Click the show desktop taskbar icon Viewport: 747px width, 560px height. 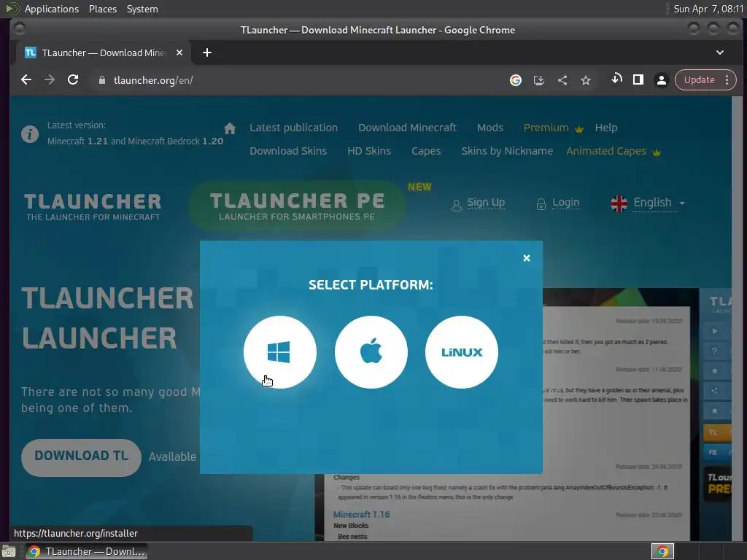click(x=9, y=551)
